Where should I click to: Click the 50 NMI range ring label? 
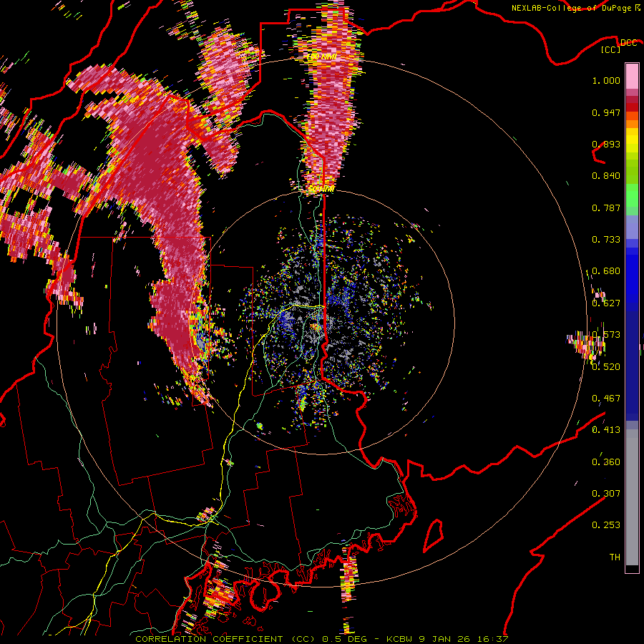click(321, 189)
